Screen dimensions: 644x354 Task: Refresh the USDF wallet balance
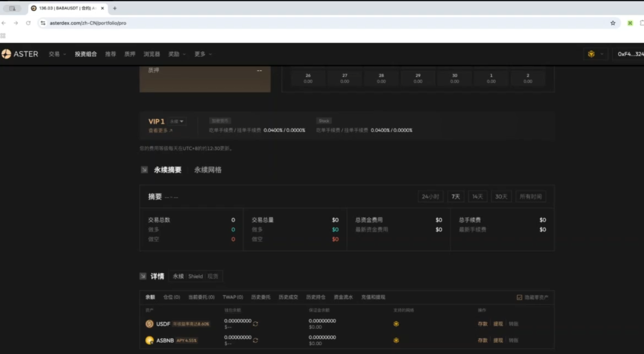(255, 324)
